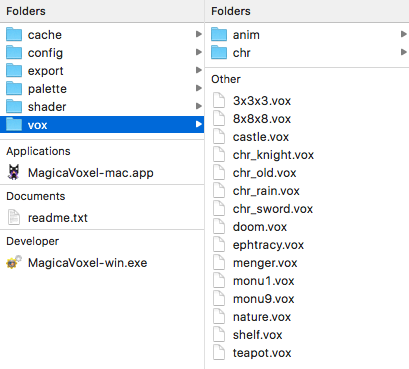Click the cache folder icon

point(14,34)
